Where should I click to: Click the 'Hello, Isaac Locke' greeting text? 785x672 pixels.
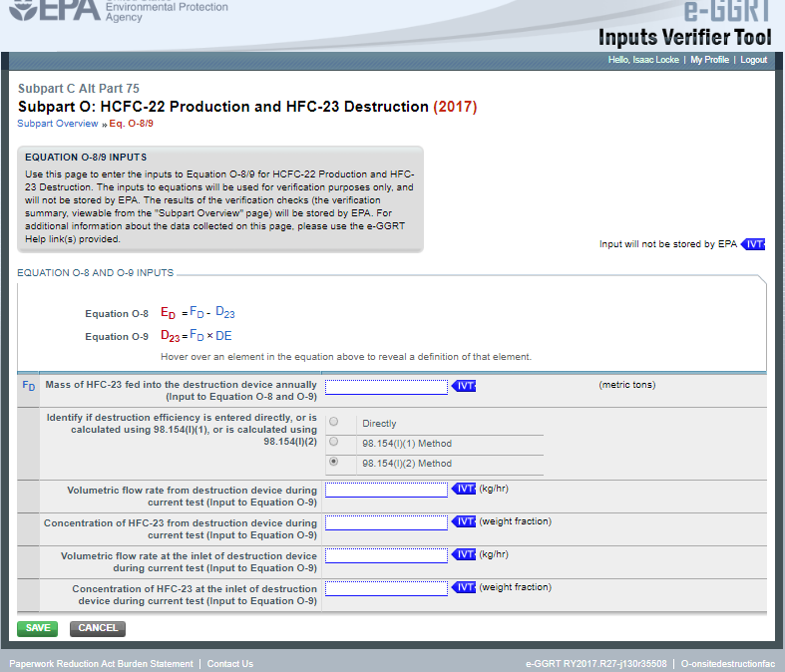[643, 60]
